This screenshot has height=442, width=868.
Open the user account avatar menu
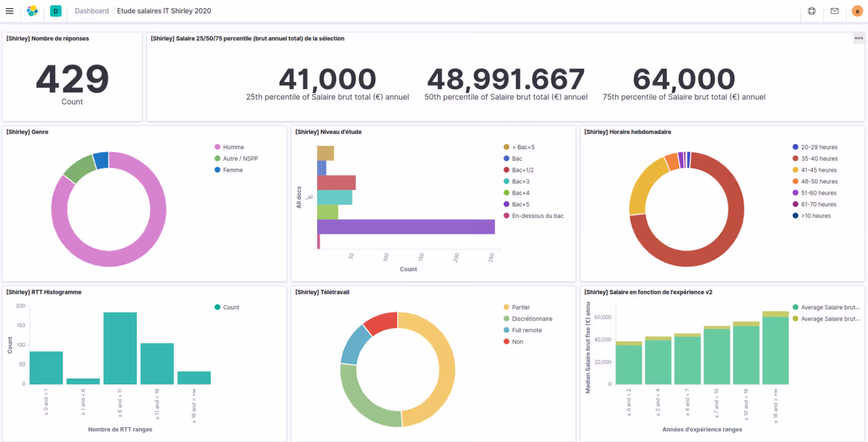click(x=857, y=11)
